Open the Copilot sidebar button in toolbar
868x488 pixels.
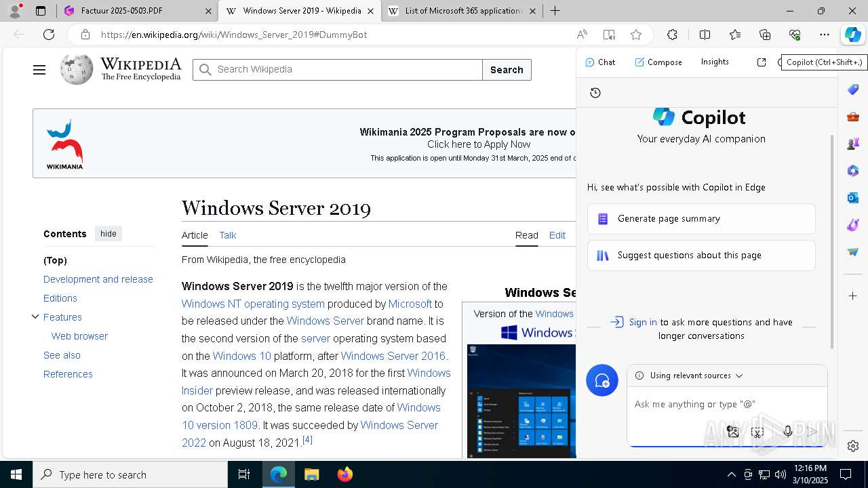tap(852, 35)
